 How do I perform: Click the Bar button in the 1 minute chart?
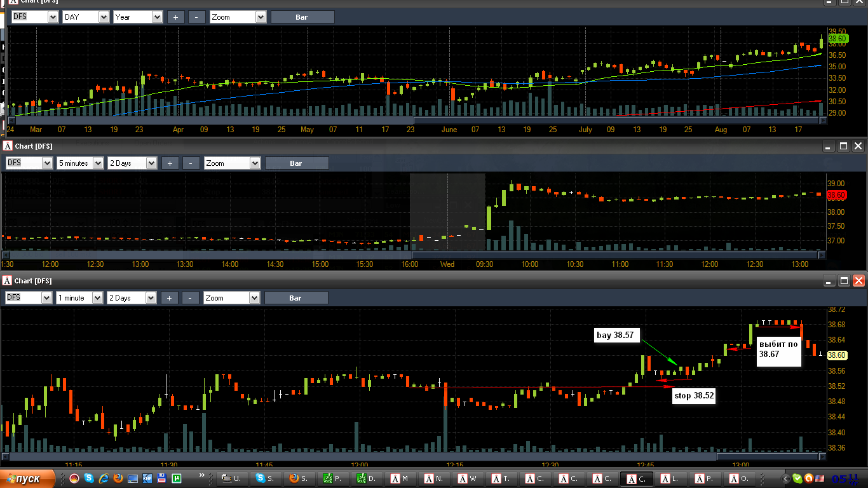(296, 297)
